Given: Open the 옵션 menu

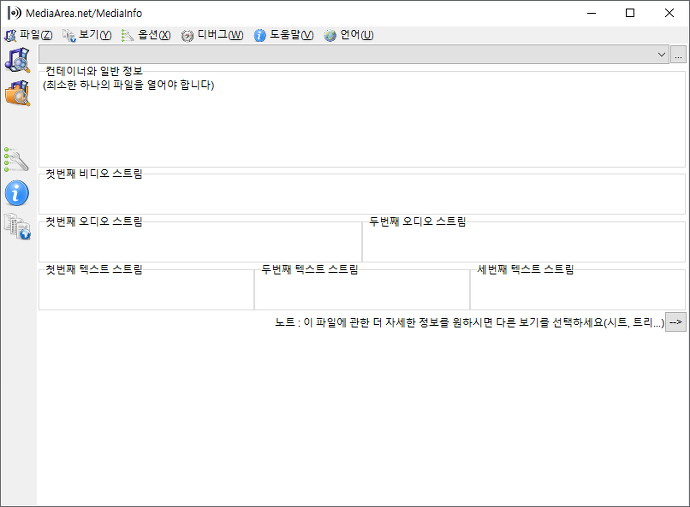Looking at the screenshot, I should [x=146, y=35].
